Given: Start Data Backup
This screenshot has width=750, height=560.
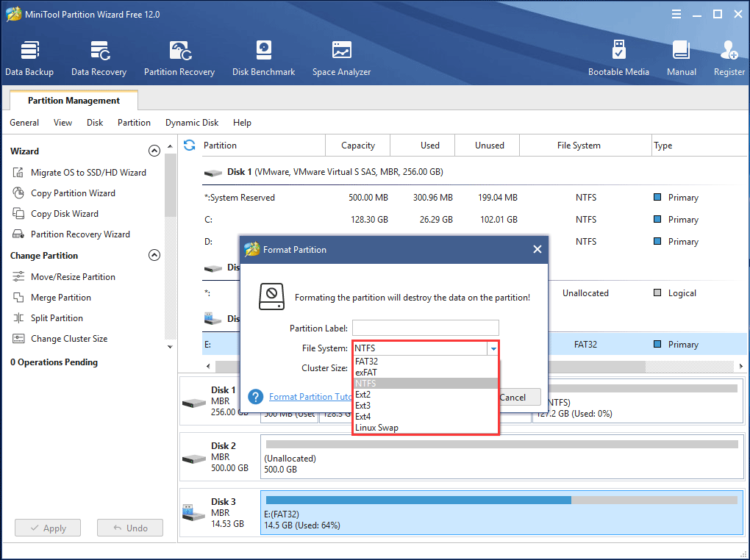Looking at the screenshot, I should [29, 57].
